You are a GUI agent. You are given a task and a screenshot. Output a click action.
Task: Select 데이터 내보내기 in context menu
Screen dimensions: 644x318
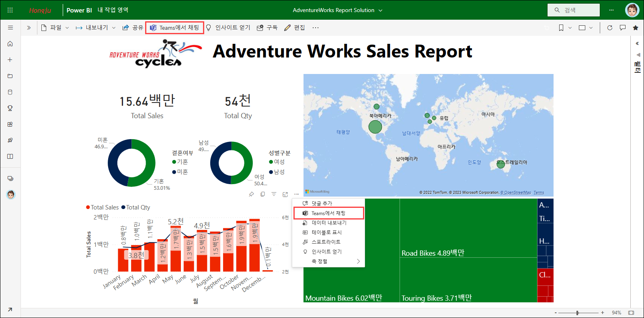coord(328,223)
